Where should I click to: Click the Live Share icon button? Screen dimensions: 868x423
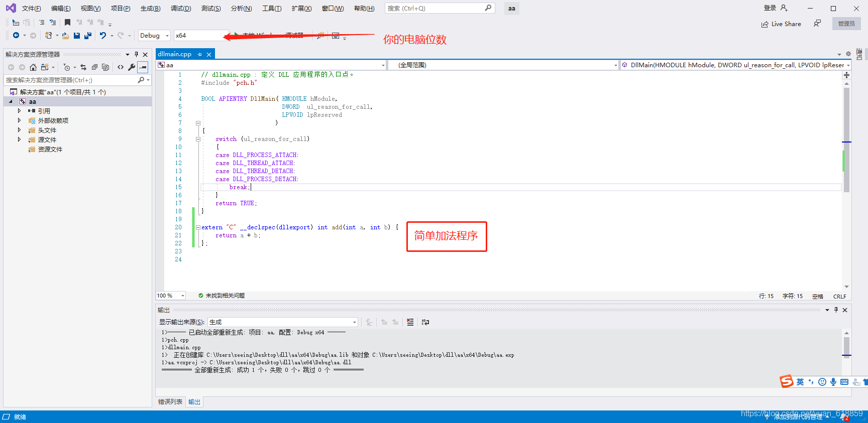[x=765, y=24]
